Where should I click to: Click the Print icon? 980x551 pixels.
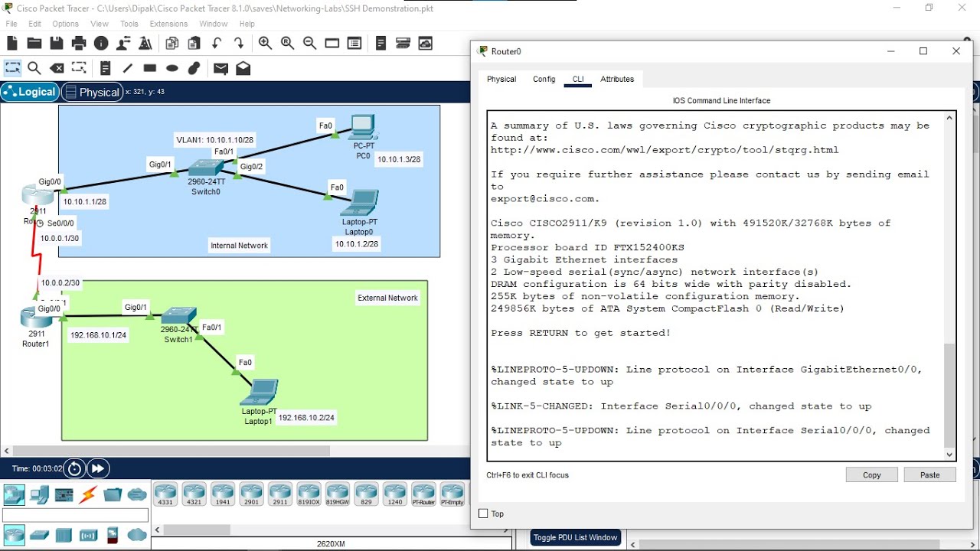[79, 44]
